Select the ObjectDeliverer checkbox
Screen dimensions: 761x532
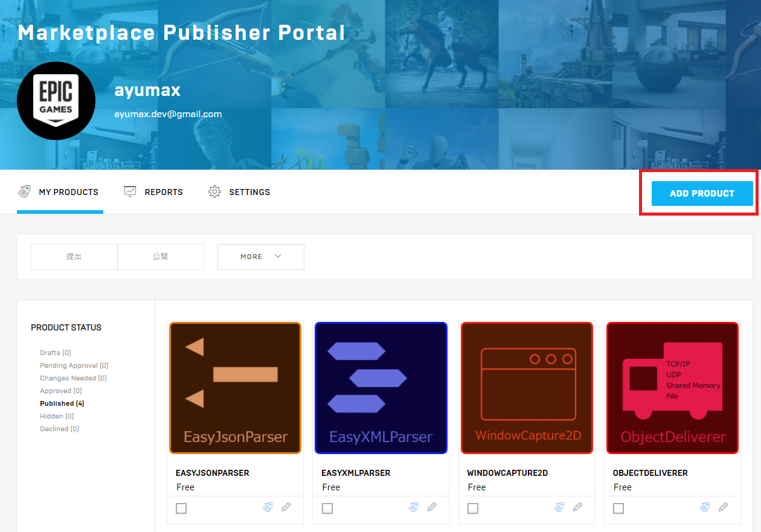(618, 508)
